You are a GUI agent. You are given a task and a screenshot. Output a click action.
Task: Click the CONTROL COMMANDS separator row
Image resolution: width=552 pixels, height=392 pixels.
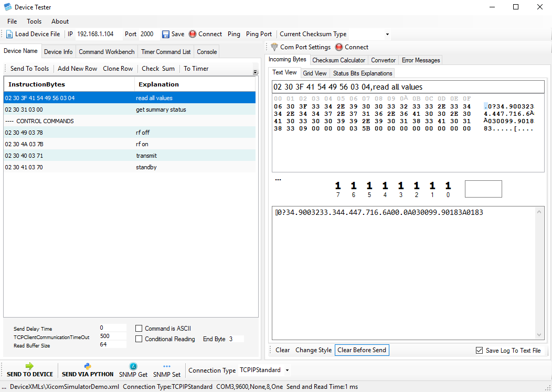(x=130, y=121)
